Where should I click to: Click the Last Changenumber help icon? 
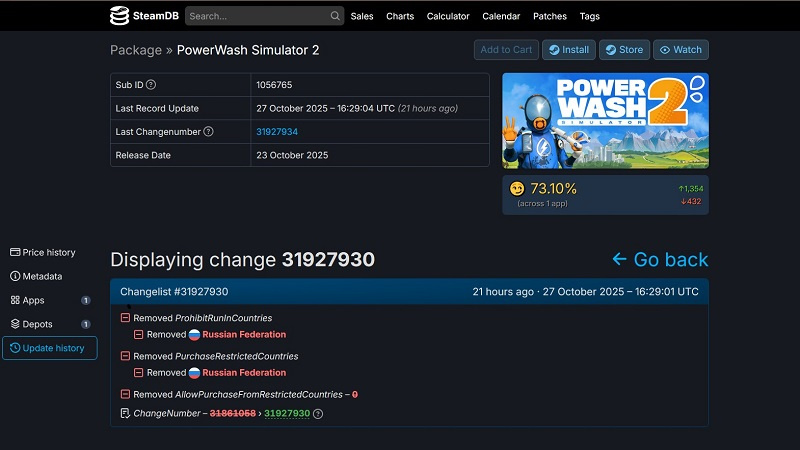click(208, 132)
